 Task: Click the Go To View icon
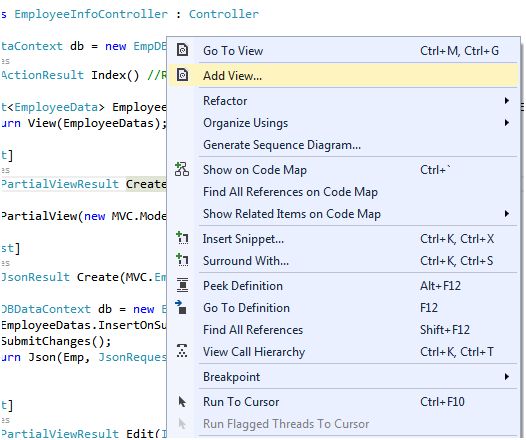[182, 50]
